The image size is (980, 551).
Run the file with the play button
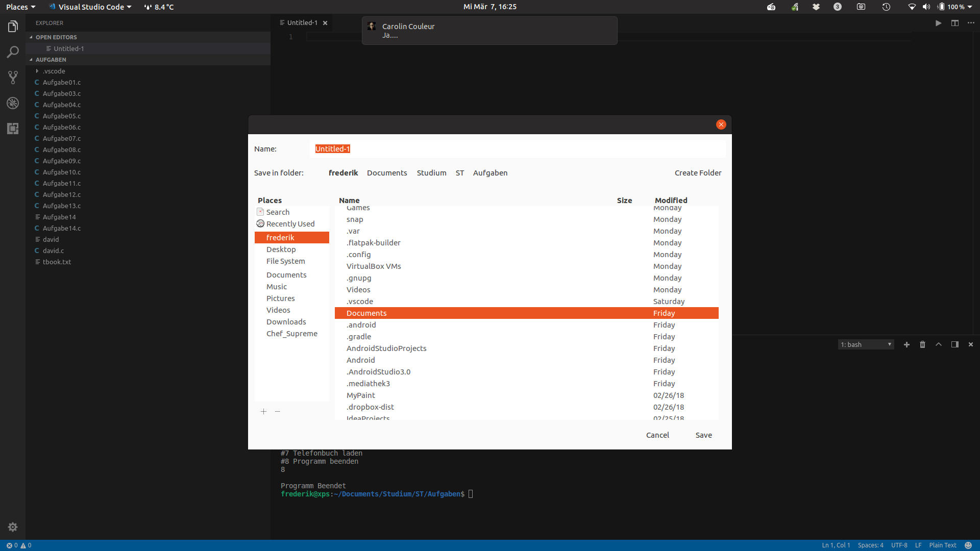(938, 23)
